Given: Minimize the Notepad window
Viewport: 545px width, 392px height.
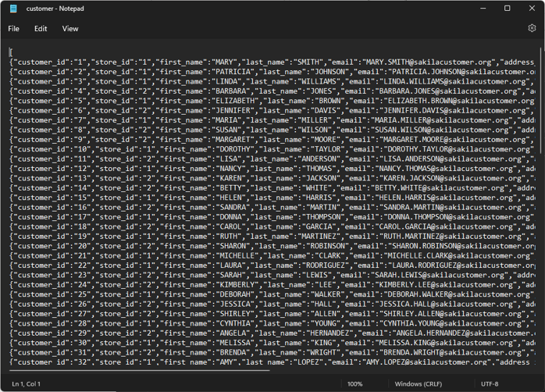Looking at the screenshot, I should 481,9.
